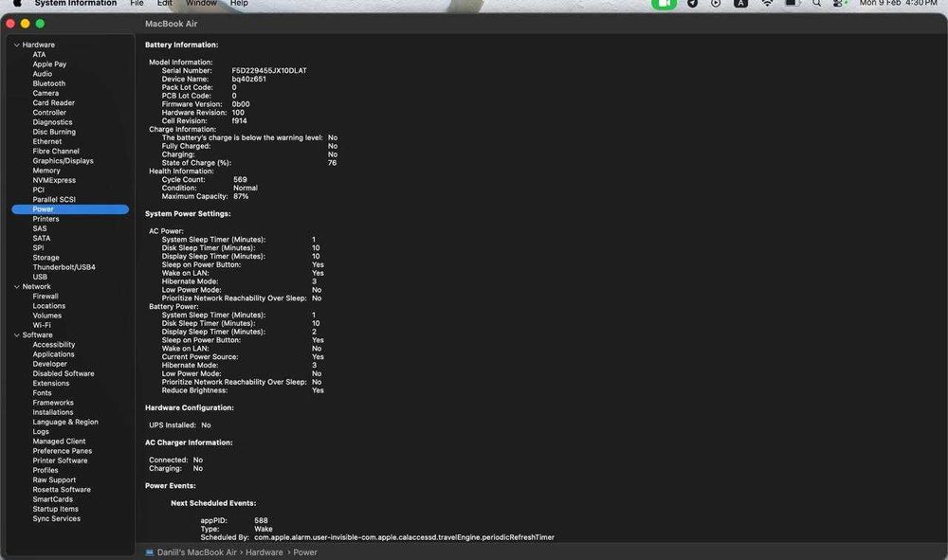Click the menu bar clock date
Viewport: 948px width, 560px height.
click(899, 3)
